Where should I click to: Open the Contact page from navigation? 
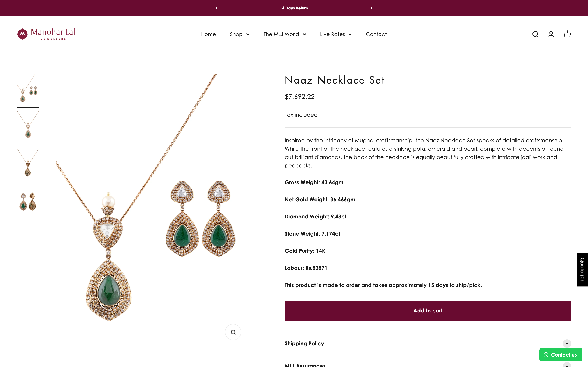tap(376, 34)
